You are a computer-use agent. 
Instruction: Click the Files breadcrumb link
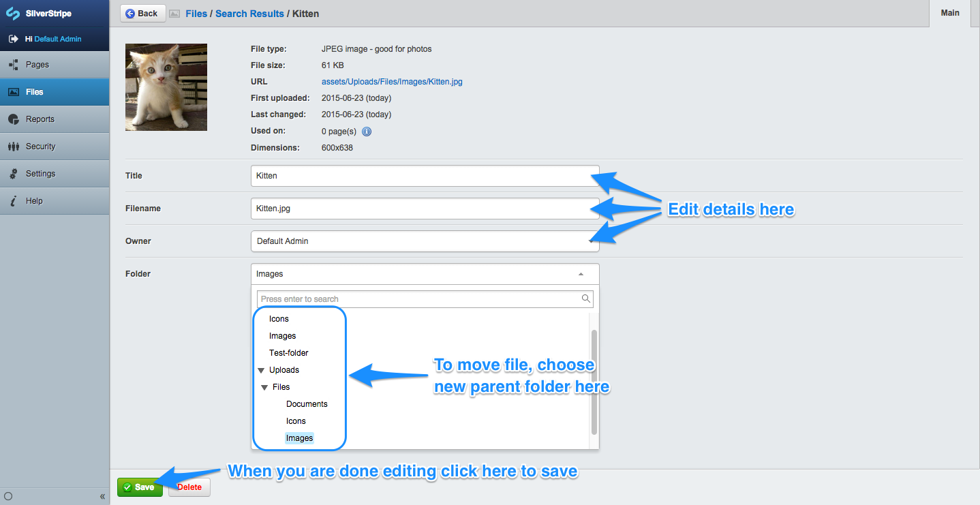coord(196,14)
